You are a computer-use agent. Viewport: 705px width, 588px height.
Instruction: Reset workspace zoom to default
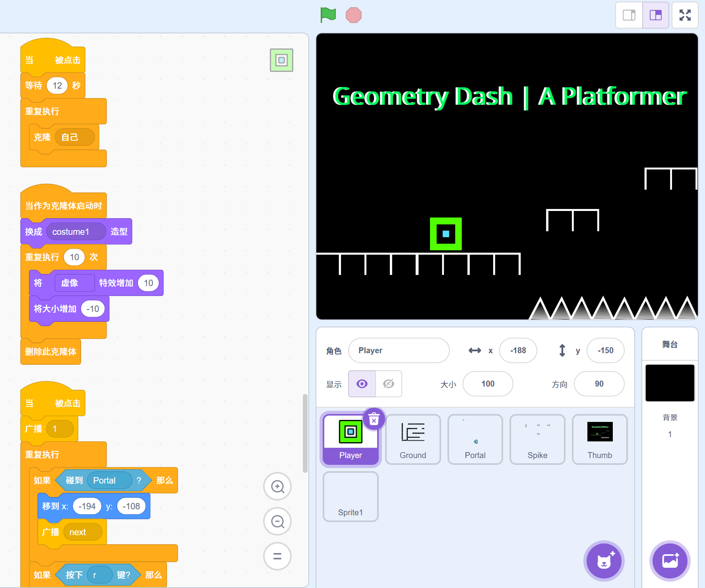coord(277,556)
